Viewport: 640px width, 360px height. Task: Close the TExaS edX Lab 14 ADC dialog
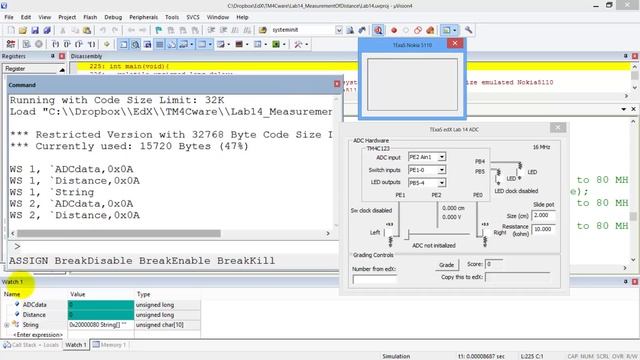[x=558, y=128]
